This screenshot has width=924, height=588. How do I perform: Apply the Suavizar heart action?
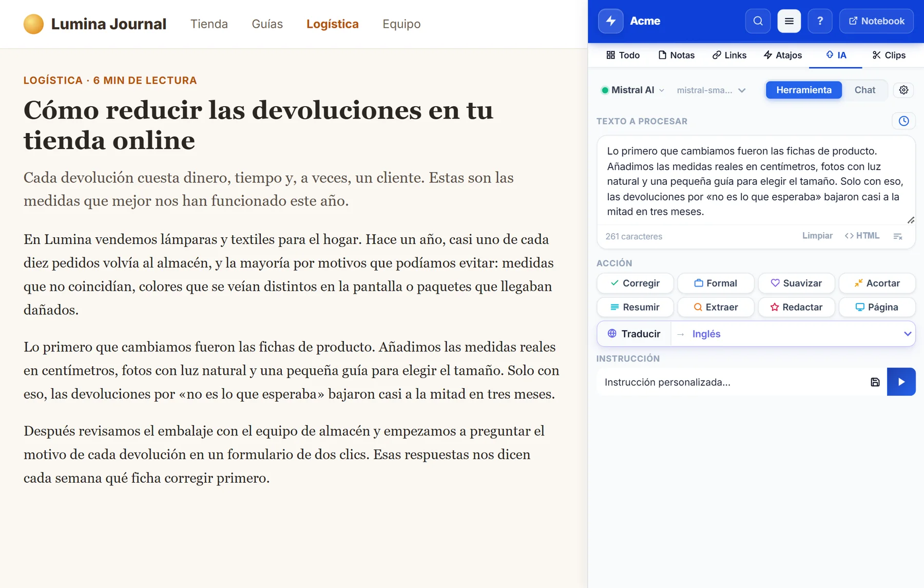click(x=796, y=283)
